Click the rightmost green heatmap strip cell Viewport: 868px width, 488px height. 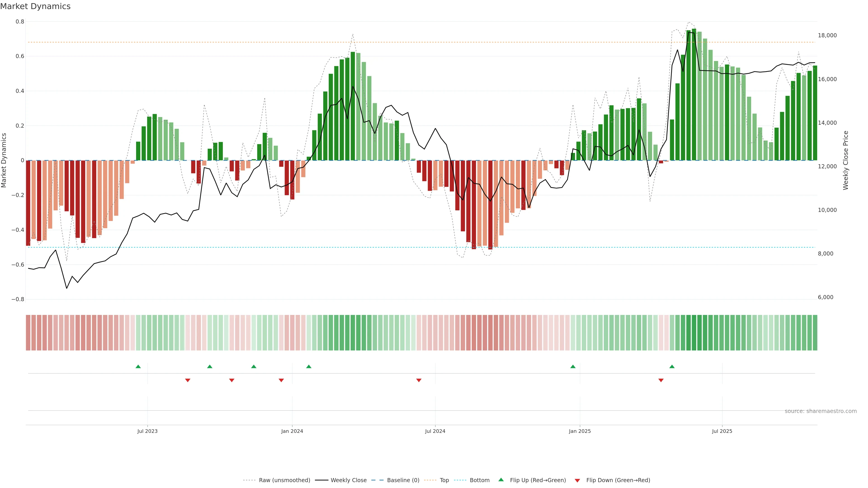pyautogui.click(x=815, y=332)
